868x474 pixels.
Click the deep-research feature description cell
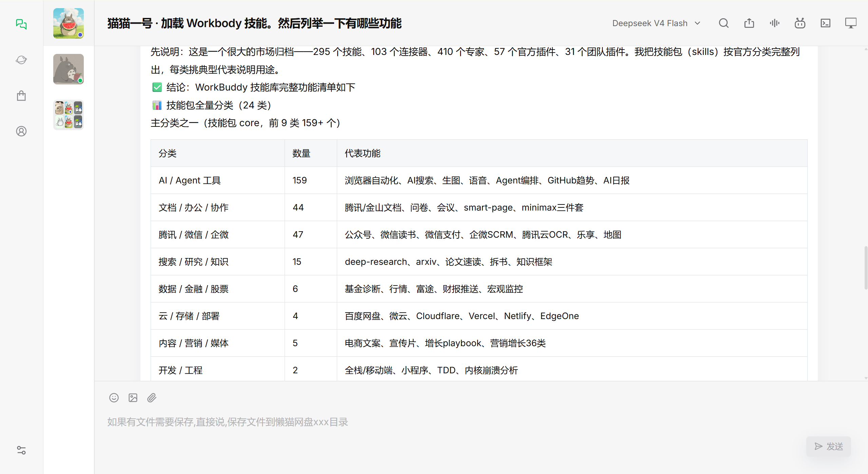click(x=572, y=262)
